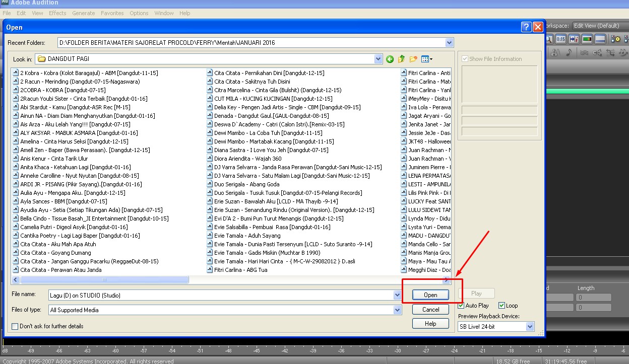Viewport: 629px width, 364px height.
Task: Click the marker list icon in Audition toolbar
Action: pos(574,39)
